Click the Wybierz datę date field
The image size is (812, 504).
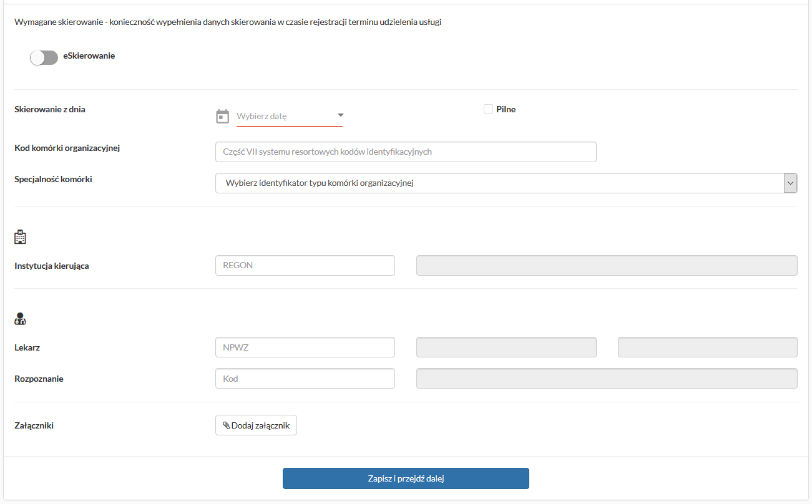pyautogui.click(x=284, y=116)
